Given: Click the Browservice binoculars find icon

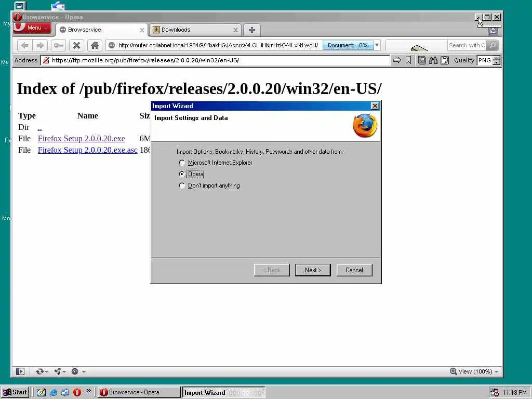Looking at the screenshot, I should (x=433, y=60).
